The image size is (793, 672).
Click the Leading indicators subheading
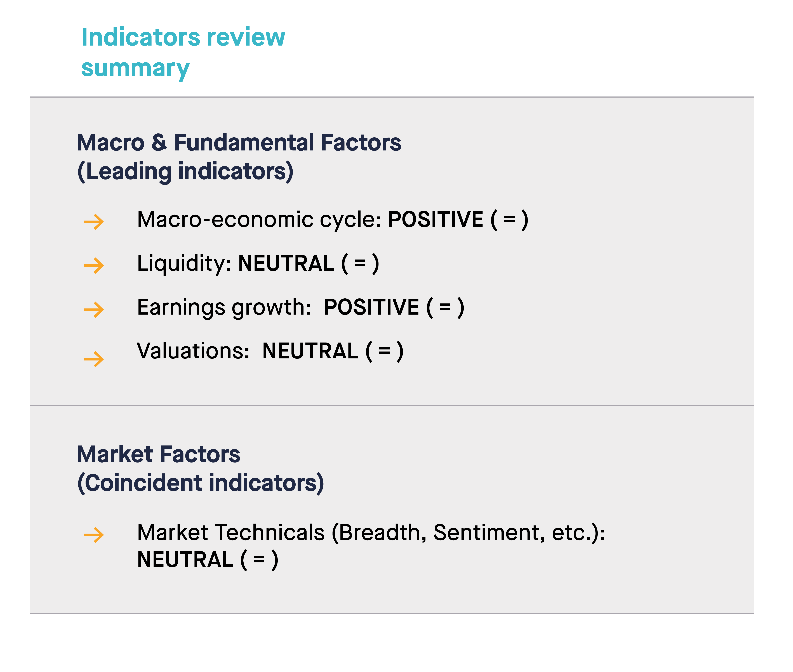(x=185, y=172)
